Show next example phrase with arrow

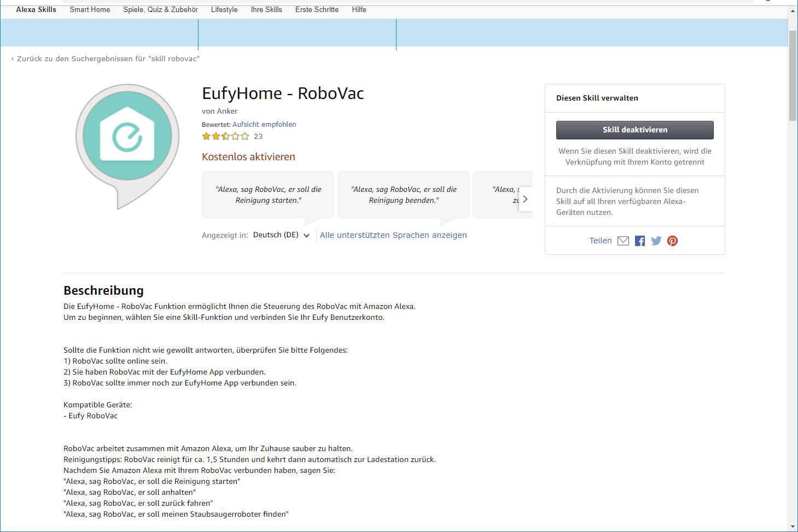525,199
